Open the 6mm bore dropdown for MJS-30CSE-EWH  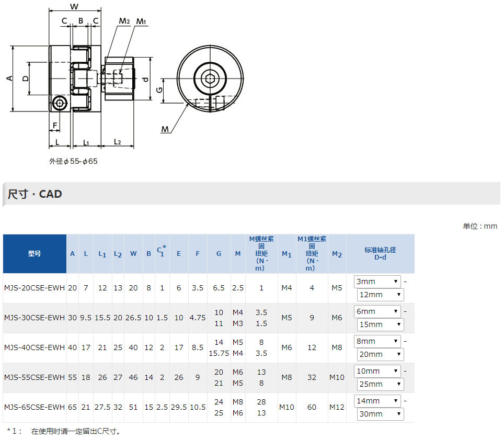(377, 311)
